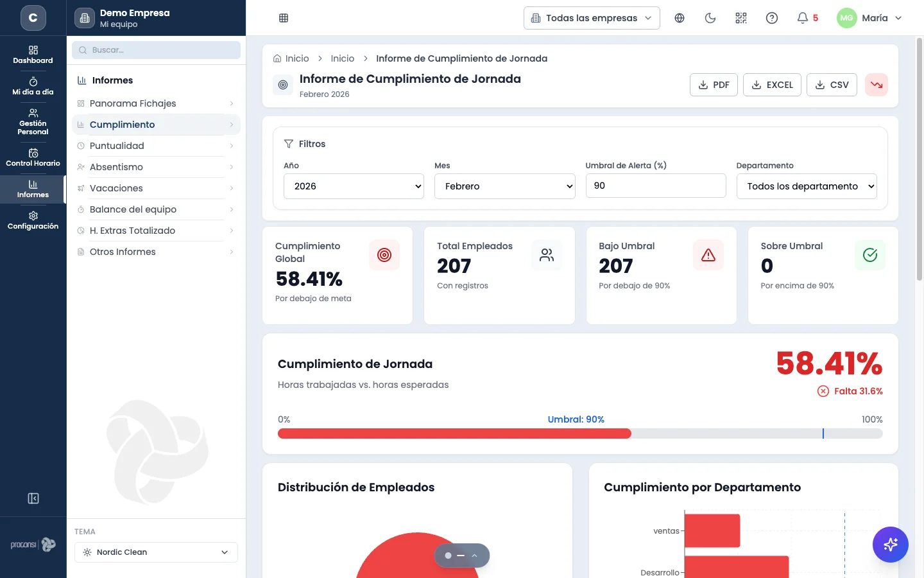Collapse the sidebar panel icon

33,498
